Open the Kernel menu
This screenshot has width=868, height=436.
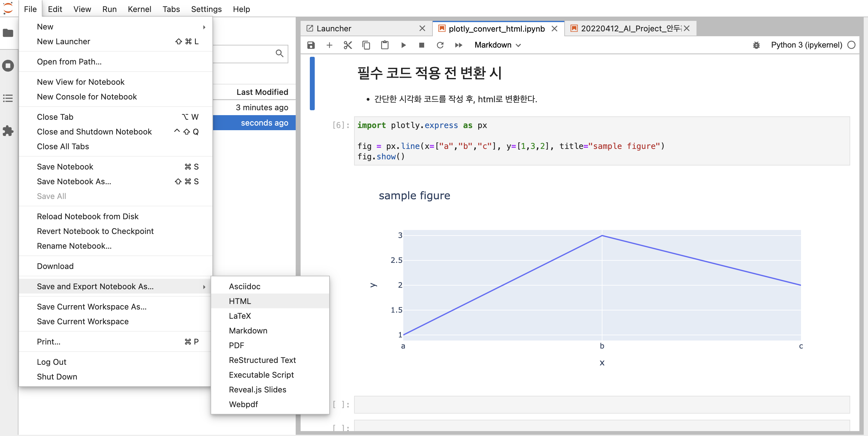pyautogui.click(x=140, y=9)
